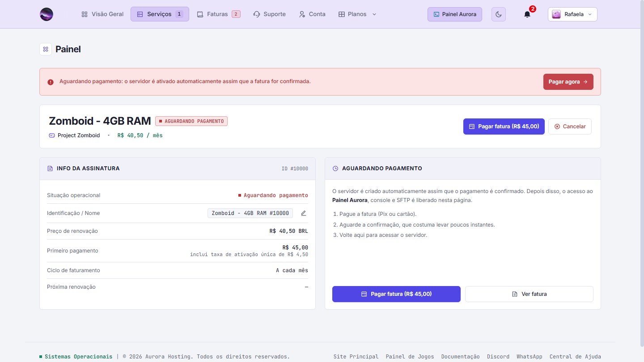Cancel the Zomboid service

[x=570, y=126]
